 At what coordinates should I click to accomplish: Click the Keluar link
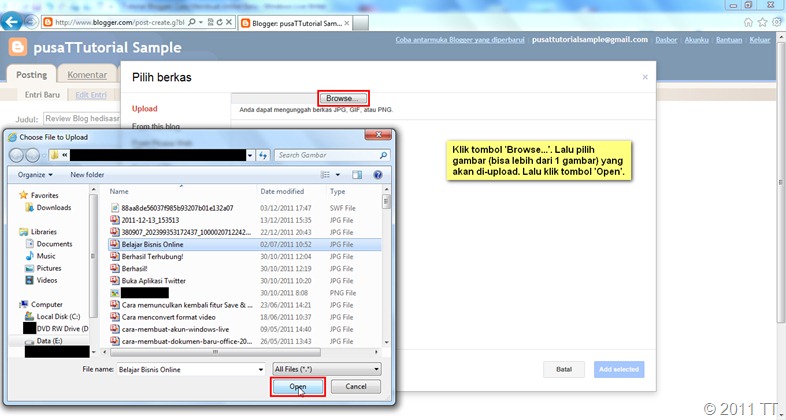tap(759, 40)
